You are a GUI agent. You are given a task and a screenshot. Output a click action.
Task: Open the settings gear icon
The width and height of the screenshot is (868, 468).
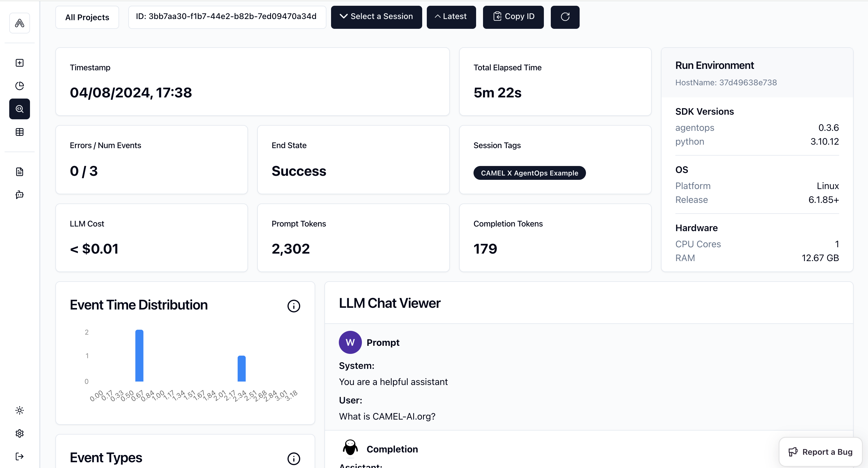20,433
